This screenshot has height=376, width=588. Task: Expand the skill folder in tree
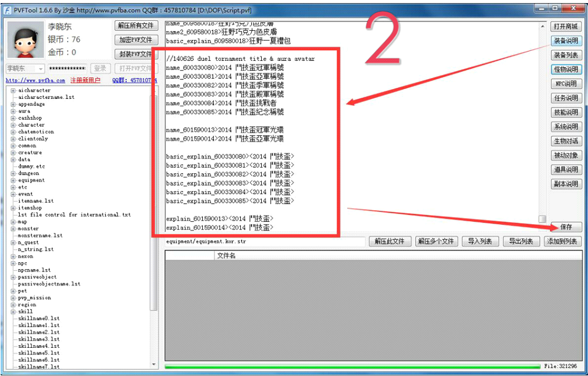click(x=13, y=311)
